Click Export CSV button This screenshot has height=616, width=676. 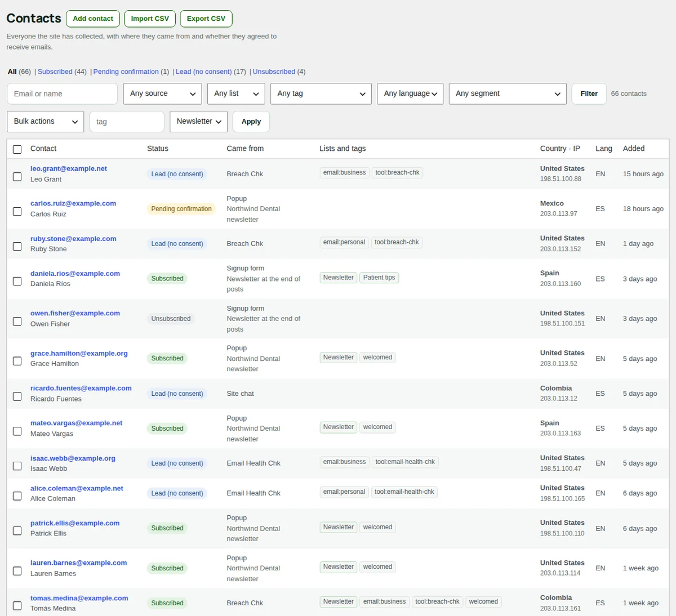pos(206,19)
